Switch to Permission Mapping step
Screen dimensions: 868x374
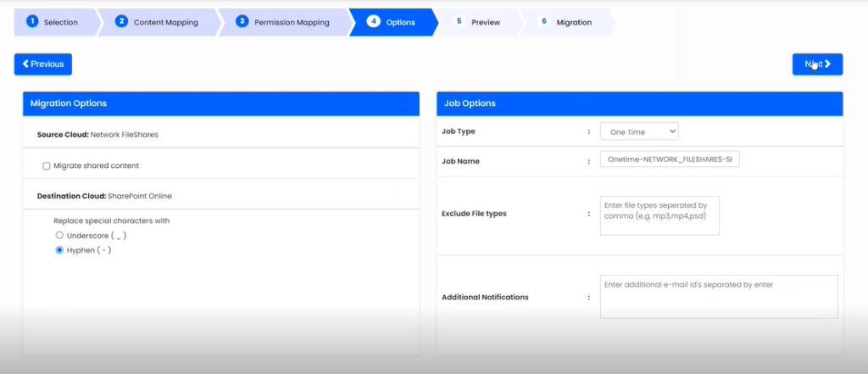click(x=284, y=23)
